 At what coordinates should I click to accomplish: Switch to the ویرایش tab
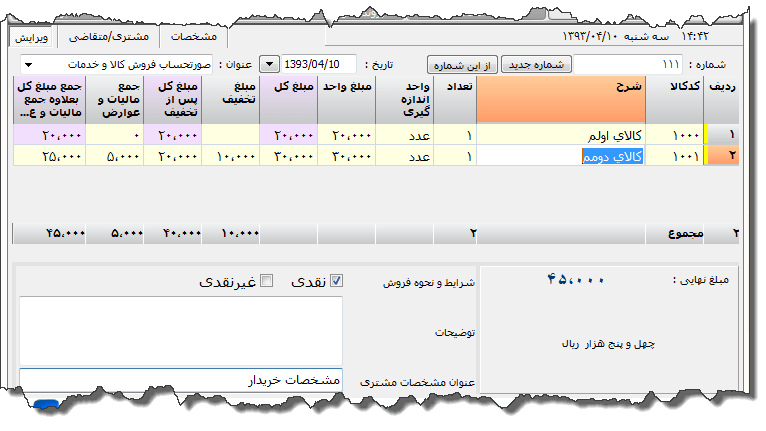[32, 36]
